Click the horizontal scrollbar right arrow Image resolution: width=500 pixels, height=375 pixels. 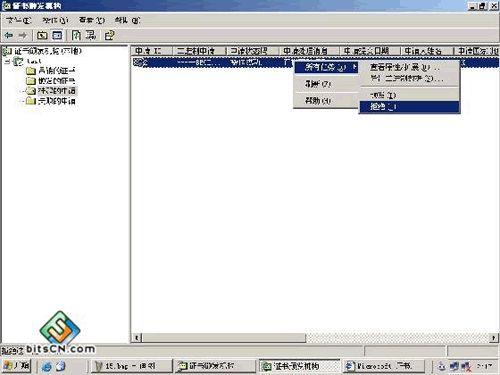point(493,338)
